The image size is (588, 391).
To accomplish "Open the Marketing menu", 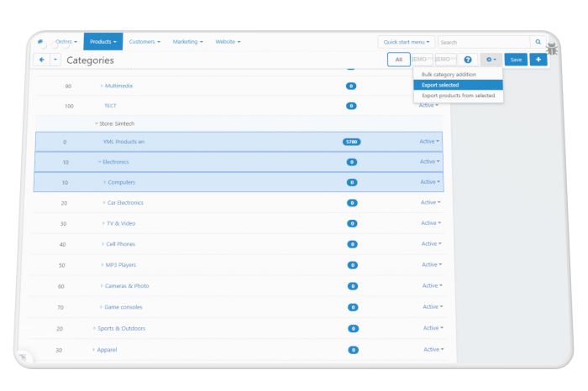I will (x=187, y=42).
